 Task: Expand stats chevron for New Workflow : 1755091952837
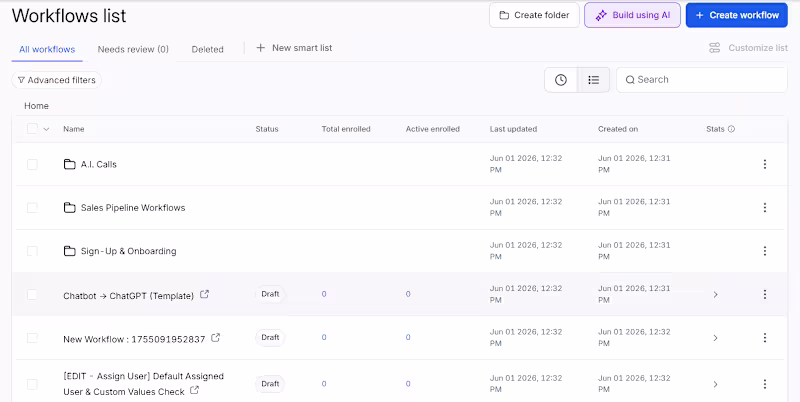click(715, 338)
